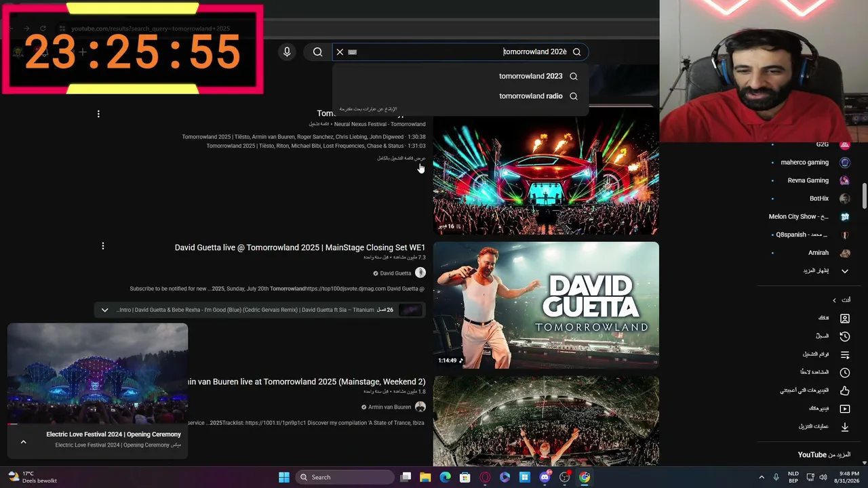Click the miniplayer video of Electric Love Festival
The image size is (868, 488).
pos(98,374)
